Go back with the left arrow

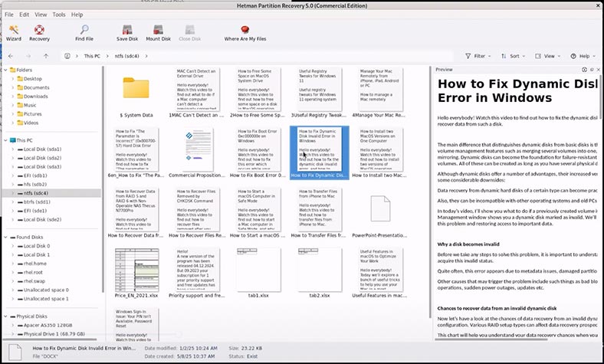[11, 56]
